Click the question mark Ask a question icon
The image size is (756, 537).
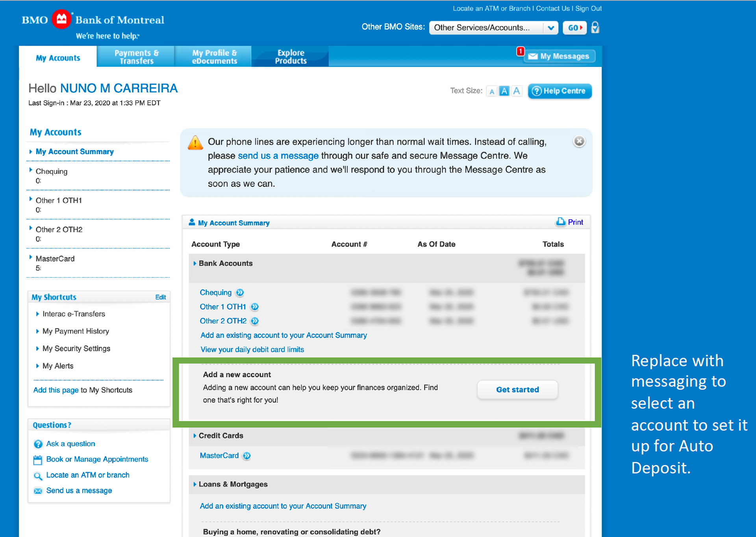(38, 444)
